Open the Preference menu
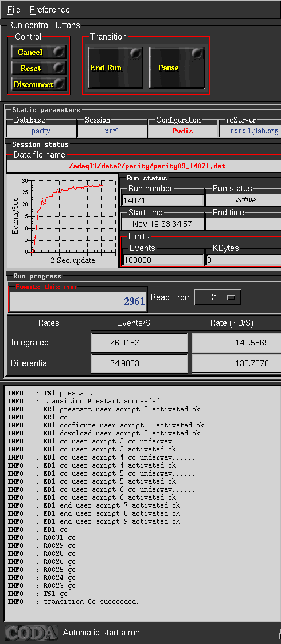The height and width of the screenshot is (644, 281). [50, 9]
